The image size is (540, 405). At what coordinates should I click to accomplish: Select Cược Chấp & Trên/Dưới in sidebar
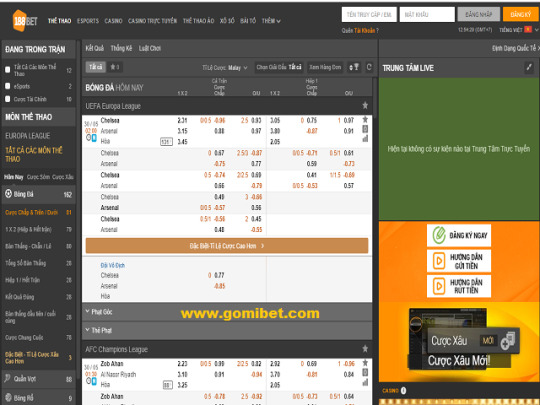click(38, 212)
